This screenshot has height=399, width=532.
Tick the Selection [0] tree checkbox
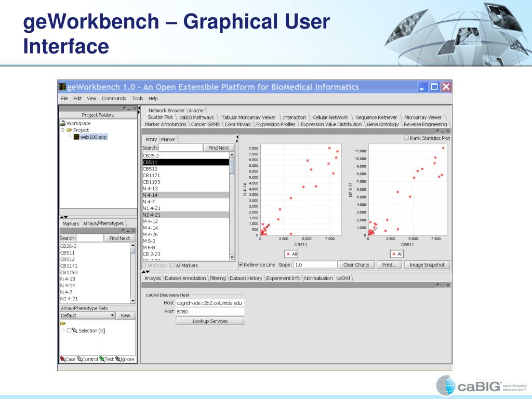69,330
